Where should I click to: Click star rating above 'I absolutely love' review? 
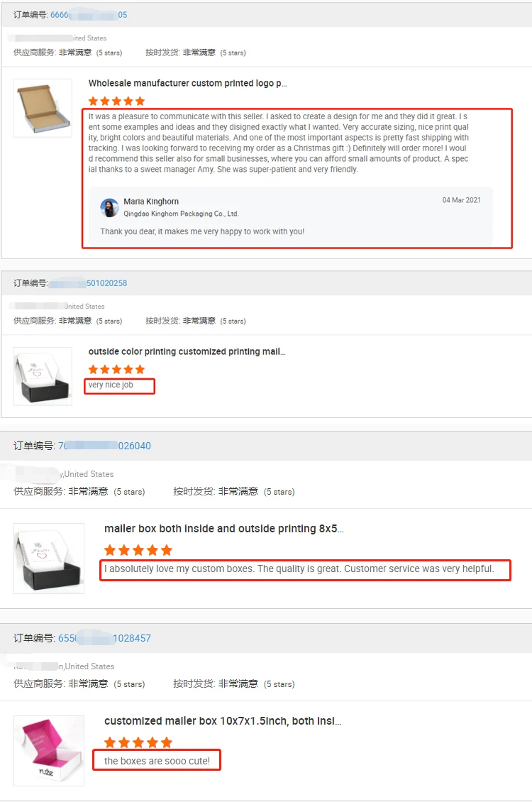click(x=138, y=550)
